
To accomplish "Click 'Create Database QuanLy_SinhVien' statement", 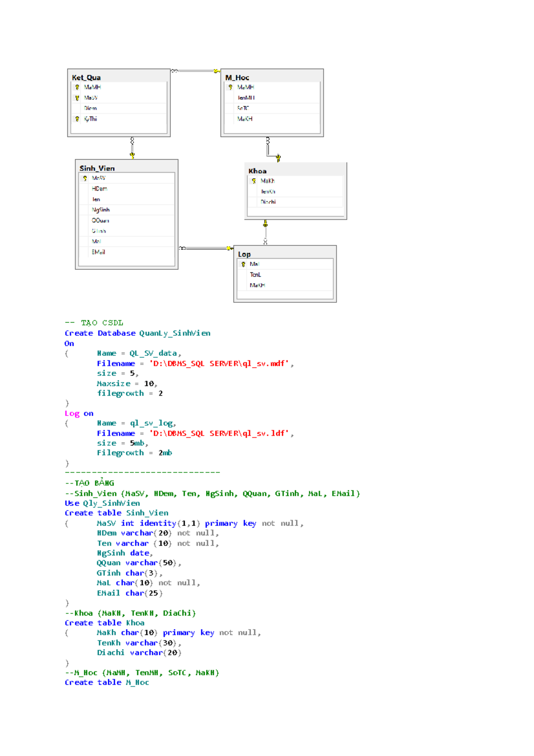I will pos(138,333).
